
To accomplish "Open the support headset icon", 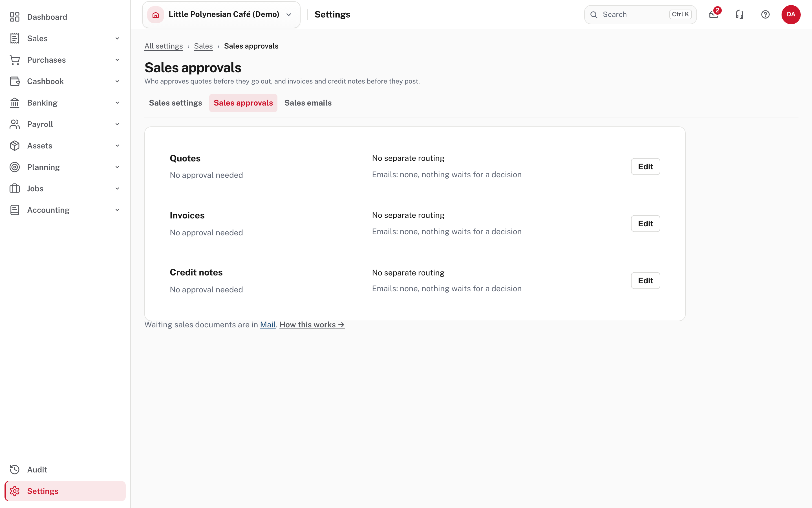I will point(740,14).
